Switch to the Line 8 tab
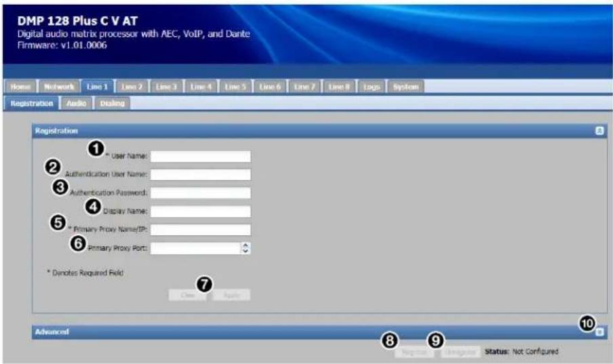Image resolution: width=613 pixels, height=364 pixels. coord(338,86)
